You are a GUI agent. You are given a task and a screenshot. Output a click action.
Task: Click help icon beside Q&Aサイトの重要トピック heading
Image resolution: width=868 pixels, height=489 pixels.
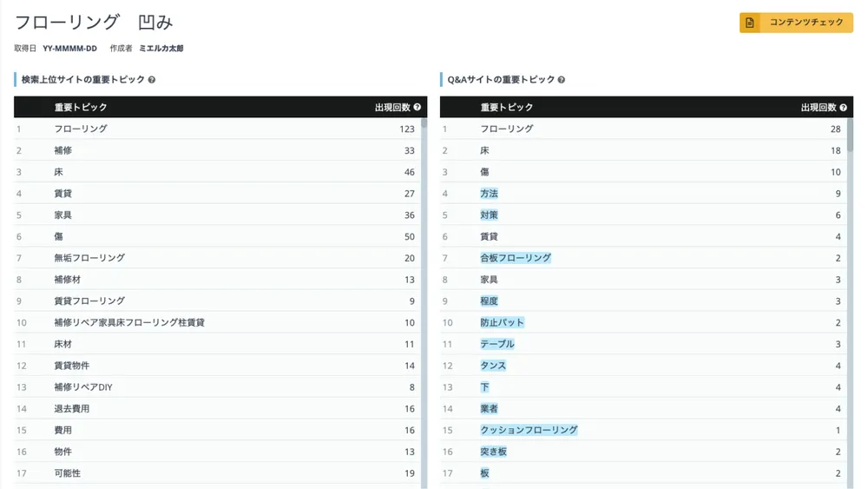562,80
